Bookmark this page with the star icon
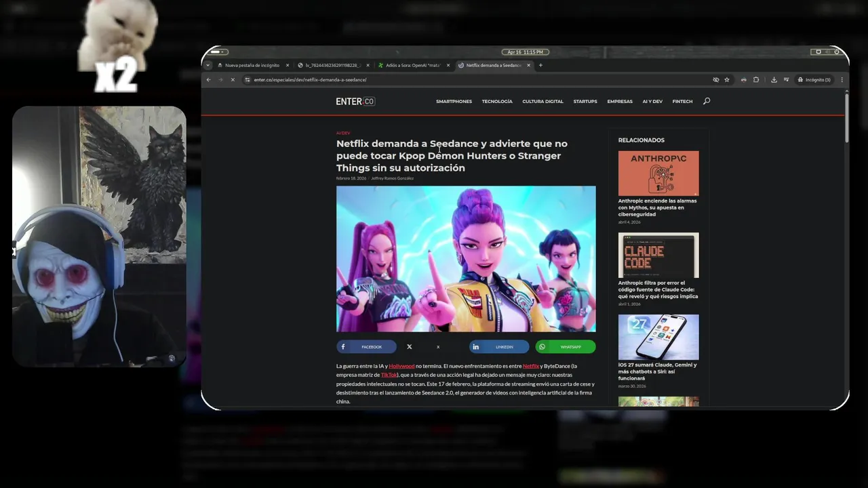This screenshot has height=488, width=868. click(727, 80)
